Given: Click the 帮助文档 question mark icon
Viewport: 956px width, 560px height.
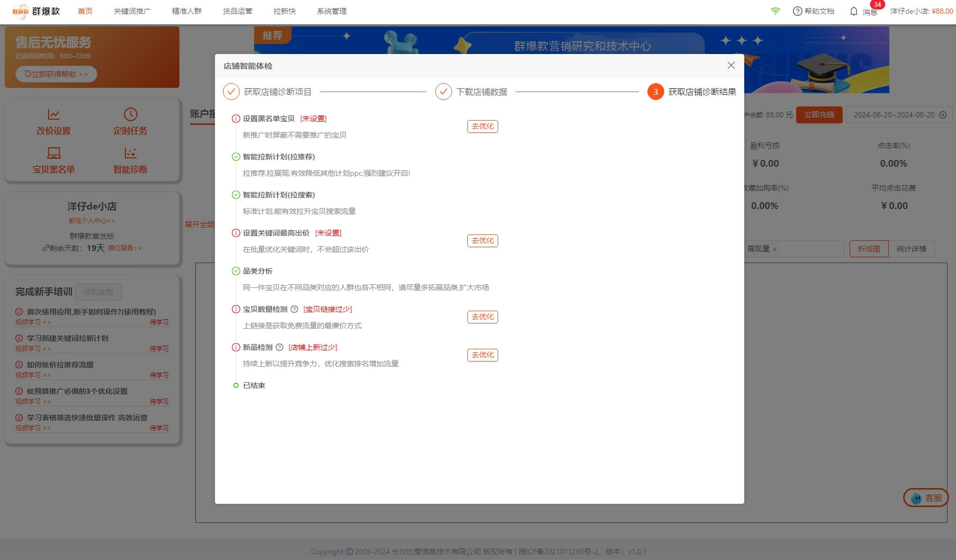Looking at the screenshot, I should [797, 11].
